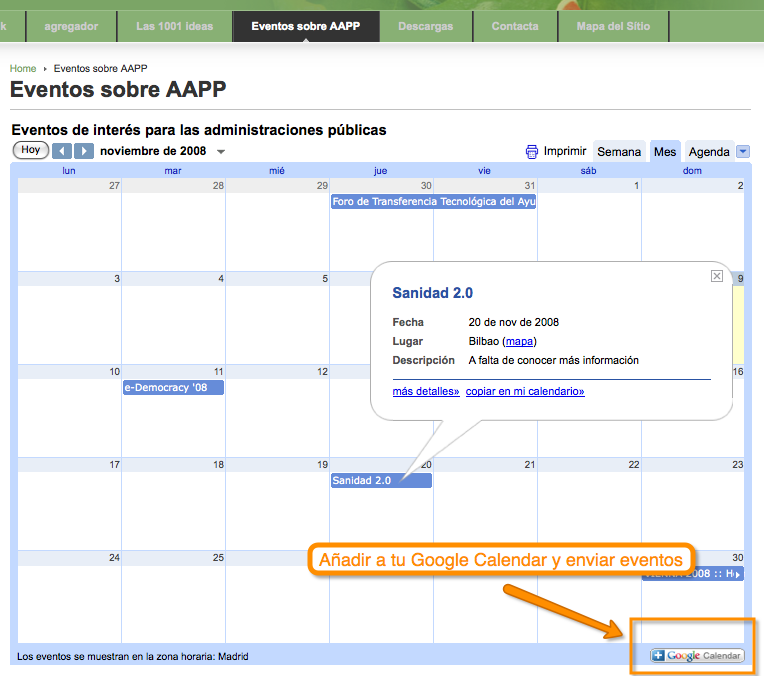Click day number 10 in calendar

tap(115, 371)
